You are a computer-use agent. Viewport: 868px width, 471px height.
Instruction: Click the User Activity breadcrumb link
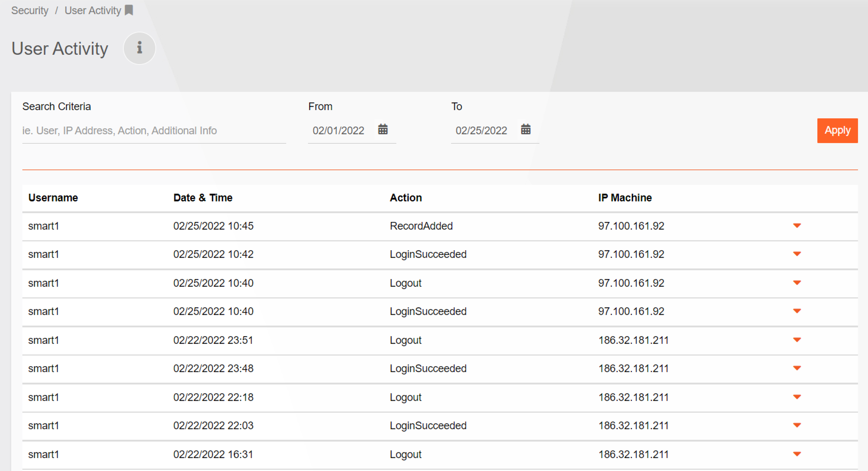93,10
